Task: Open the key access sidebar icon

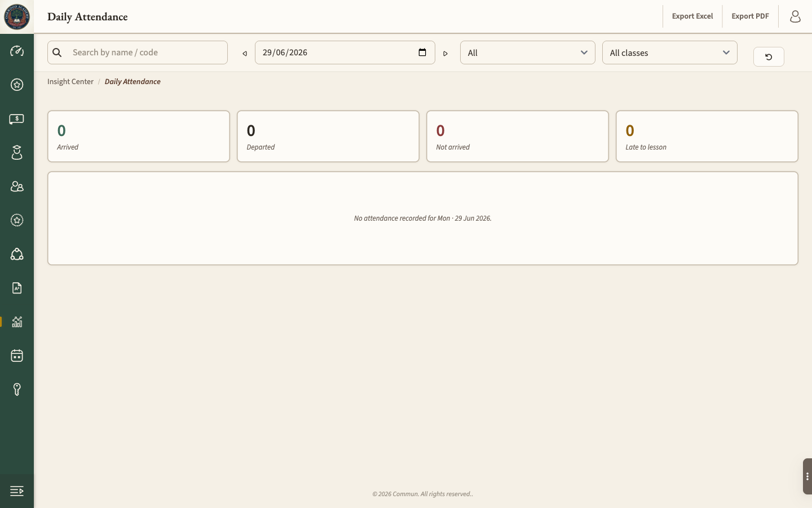Action: [17, 389]
